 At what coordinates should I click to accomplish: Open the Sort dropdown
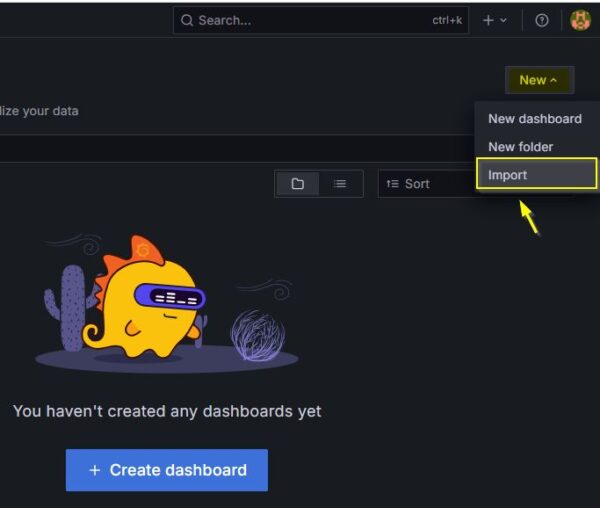pyautogui.click(x=427, y=184)
